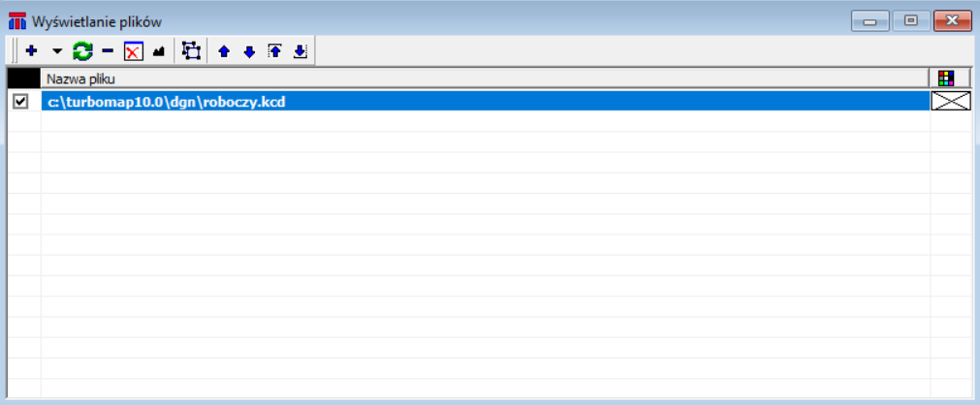980x405 pixels.
Task: Click the app icon in the title bar
Action: pyautogui.click(x=17, y=20)
